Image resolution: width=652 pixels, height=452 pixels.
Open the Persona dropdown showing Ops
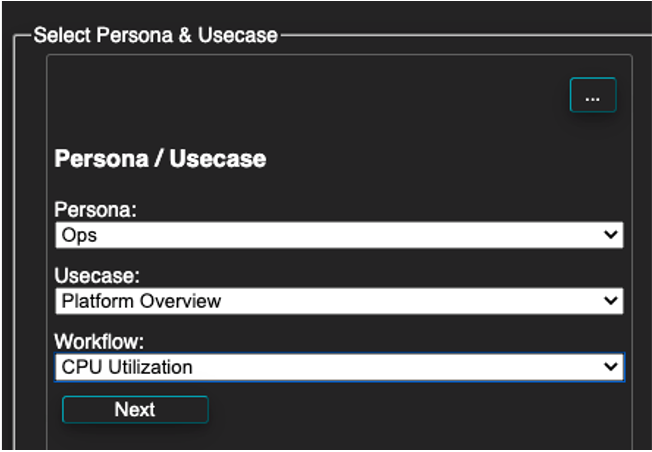coord(339,235)
